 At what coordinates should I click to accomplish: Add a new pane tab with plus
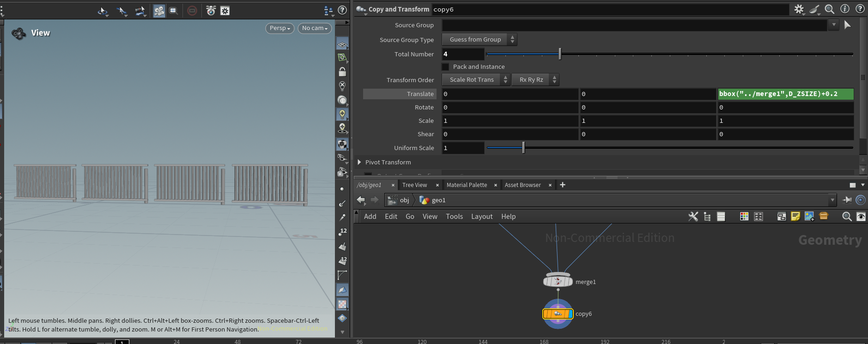point(562,185)
